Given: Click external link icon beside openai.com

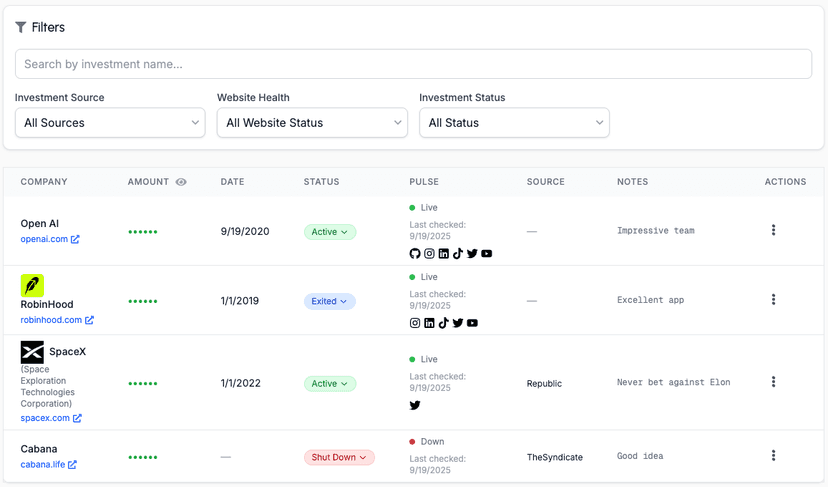Looking at the screenshot, I should coord(75,239).
